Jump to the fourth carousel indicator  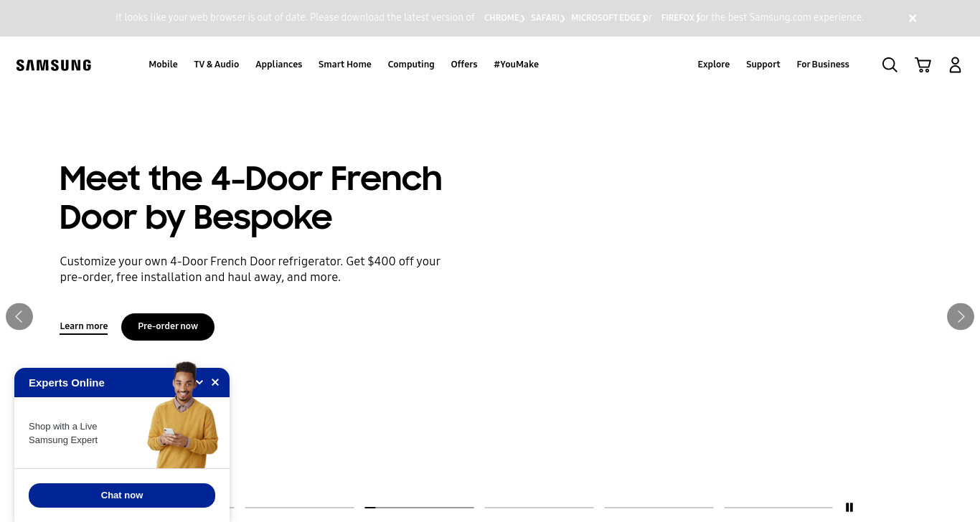tap(539, 507)
